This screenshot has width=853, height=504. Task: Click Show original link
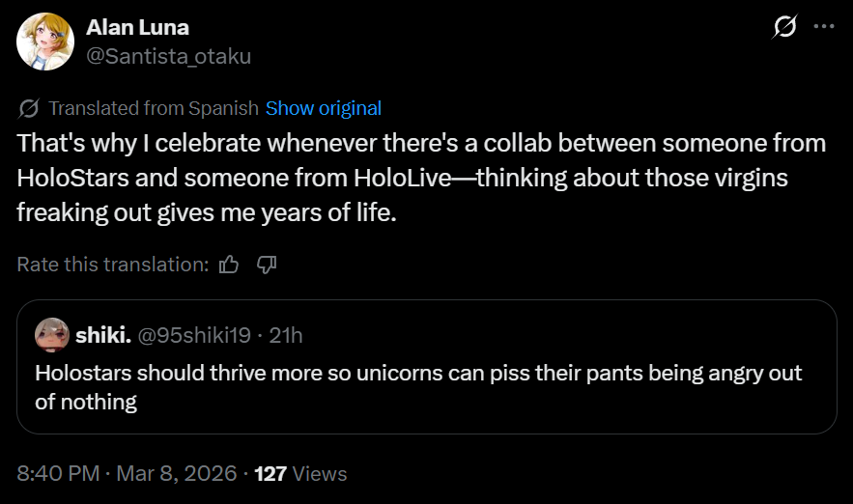point(323,108)
